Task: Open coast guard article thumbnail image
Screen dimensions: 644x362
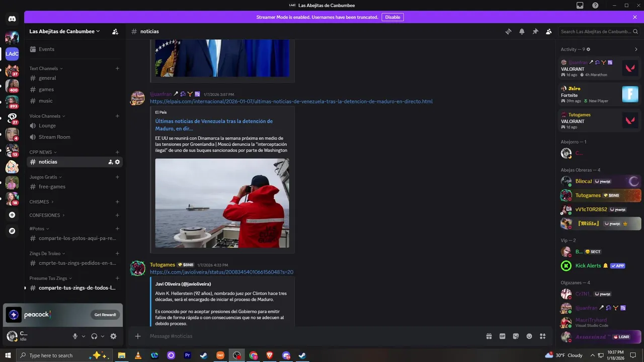Action: tap(222, 203)
